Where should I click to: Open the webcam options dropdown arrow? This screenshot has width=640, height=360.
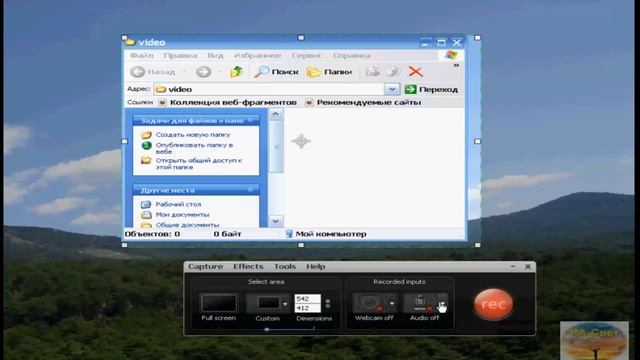[x=392, y=304]
